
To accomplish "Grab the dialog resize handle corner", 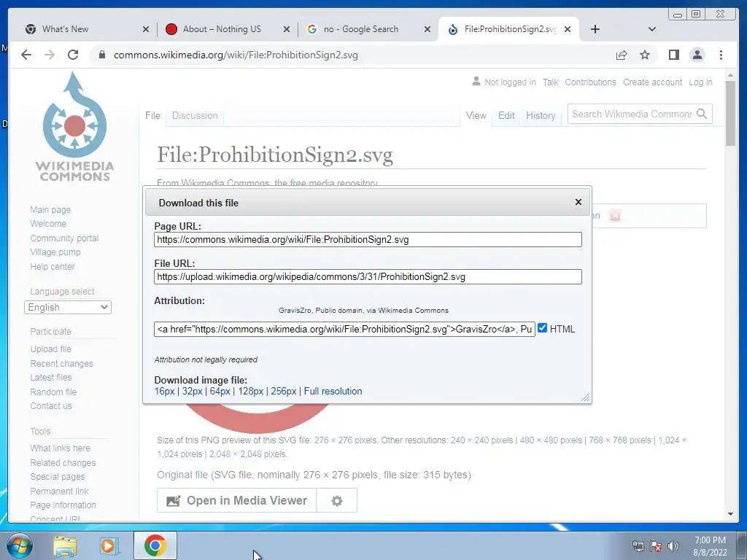I will pos(586,397).
